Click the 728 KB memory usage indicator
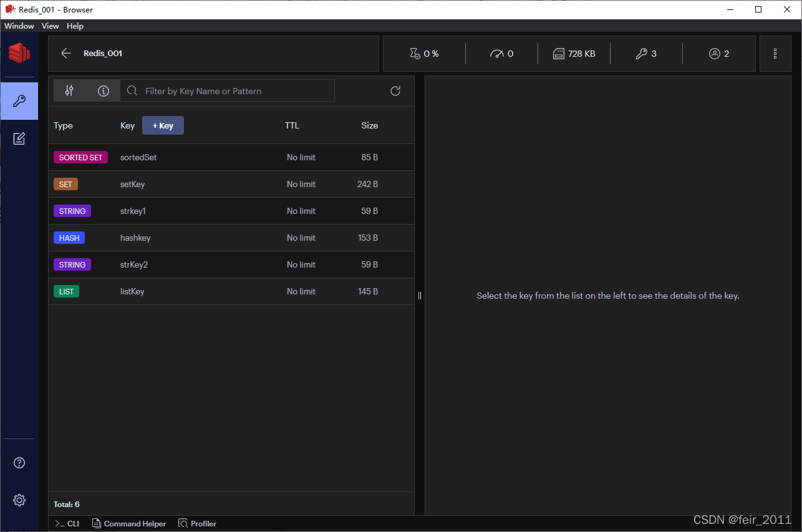802x532 pixels. pyautogui.click(x=574, y=54)
